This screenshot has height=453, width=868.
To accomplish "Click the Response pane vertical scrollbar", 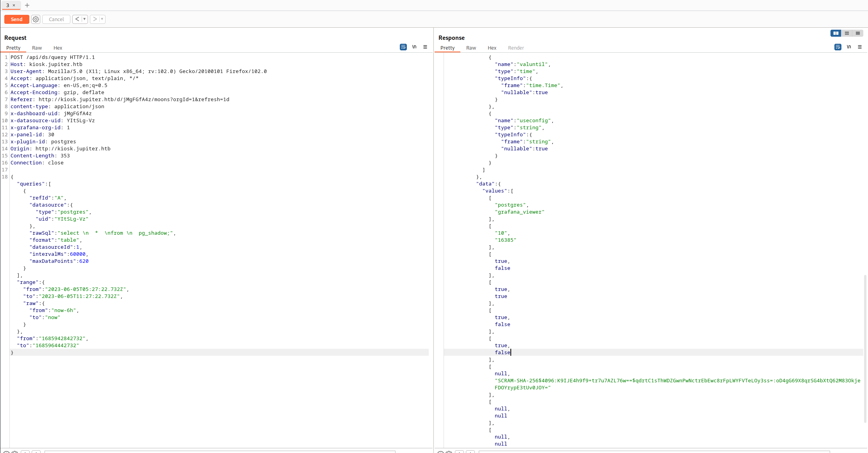I will tap(865, 348).
